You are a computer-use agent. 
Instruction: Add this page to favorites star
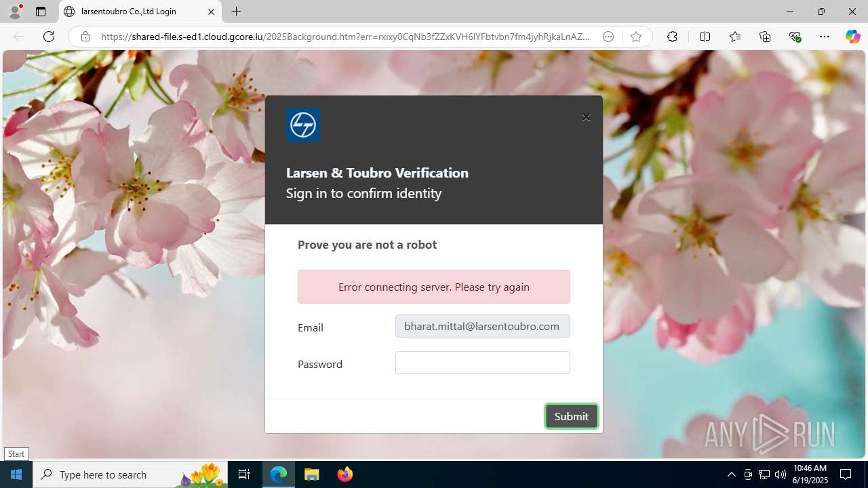pyautogui.click(x=636, y=37)
